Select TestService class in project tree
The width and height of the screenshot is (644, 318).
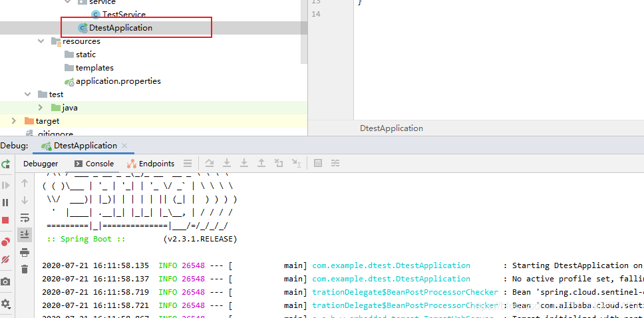124,15
